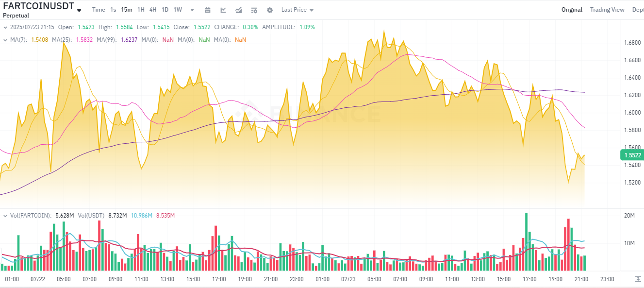This screenshot has width=644, height=288.
Task: Collapse the MA indicator row chevron
Action: pos(5,39)
